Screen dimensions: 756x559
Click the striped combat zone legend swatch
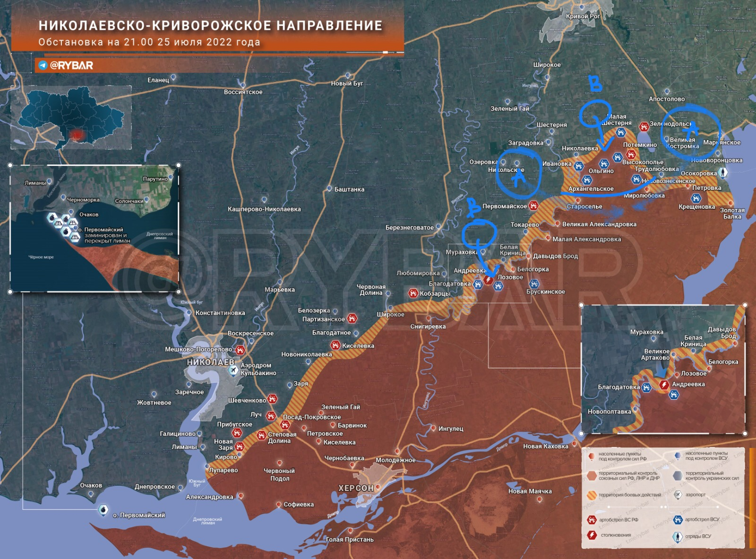click(x=592, y=495)
